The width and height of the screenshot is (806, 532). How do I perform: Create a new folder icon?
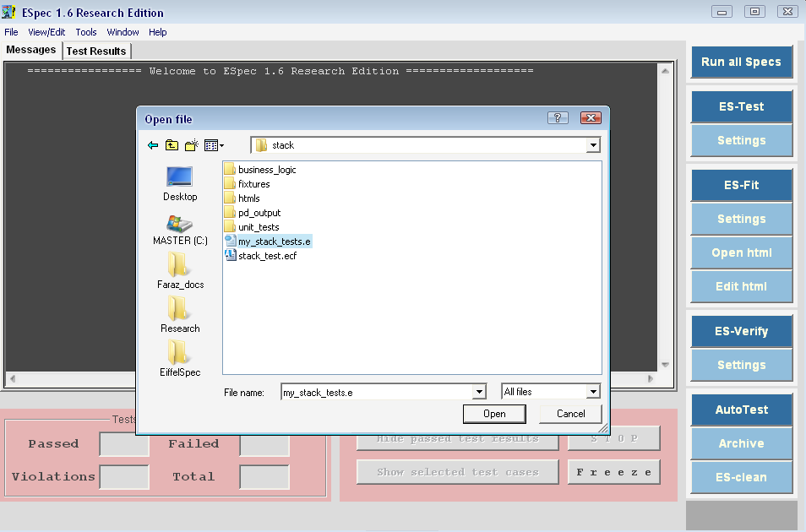pos(192,145)
